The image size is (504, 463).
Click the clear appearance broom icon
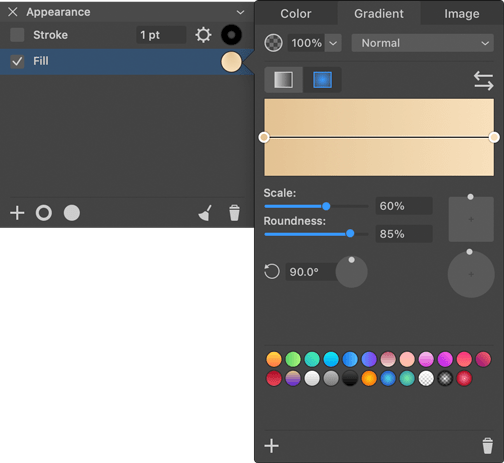tap(205, 213)
